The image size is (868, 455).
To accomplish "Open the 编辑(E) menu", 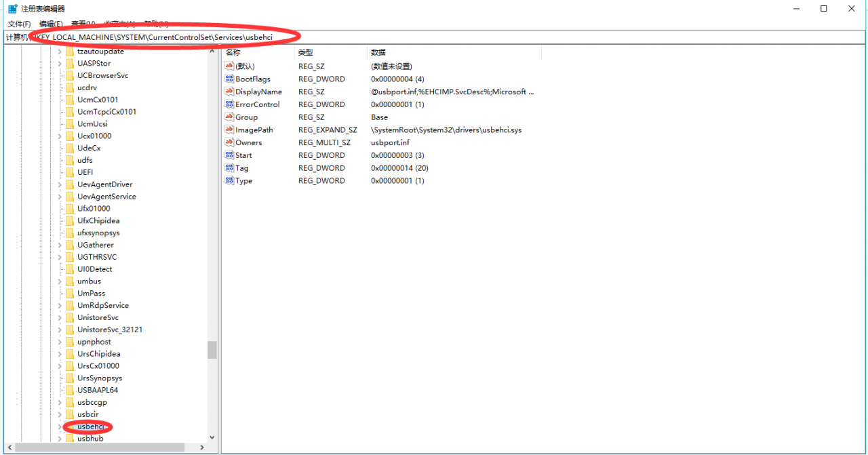I will pyautogui.click(x=51, y=24).
